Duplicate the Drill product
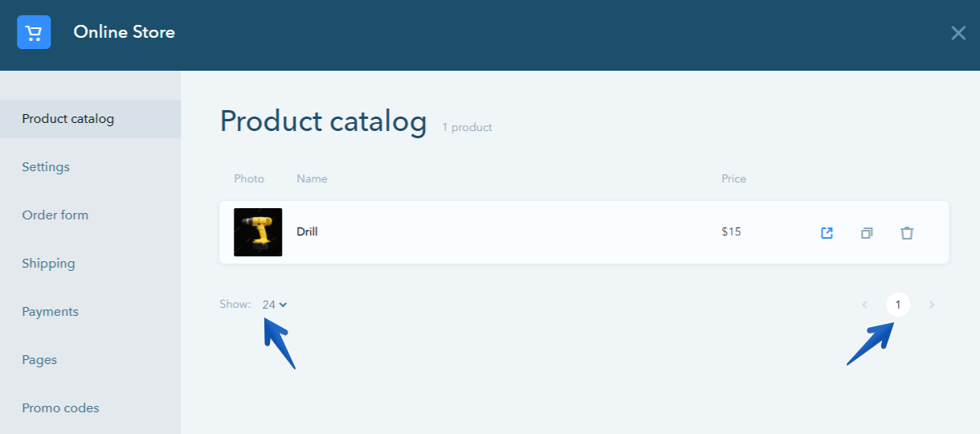The height and width of the screenshot is (434, 980). coord(867,233)
